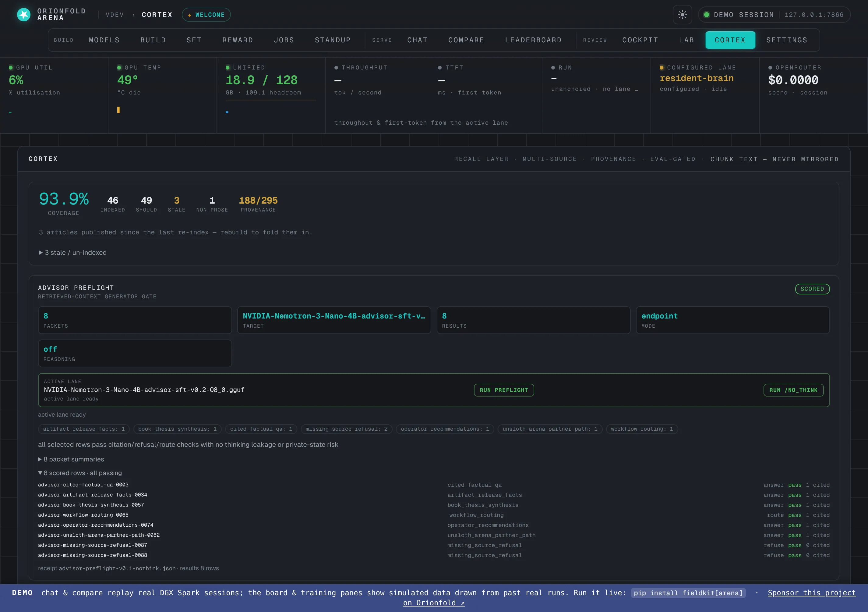
Task: Select row advisor-unsloth-arena-partner-path-0082
Action: point(434,535)
